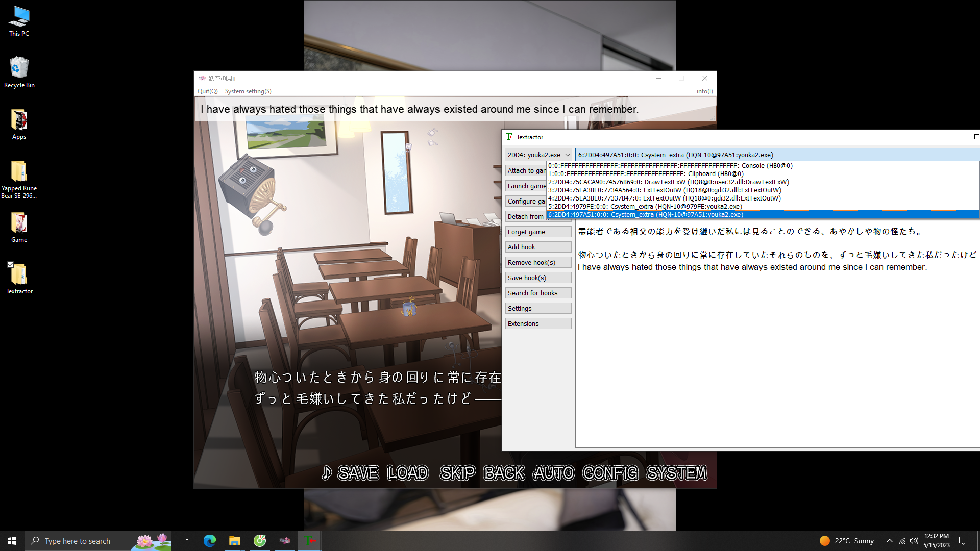The width and height of the screenshot is (980, 551).
Task: Enable AUTO mode in the game menu
Action: click(553, 473)
